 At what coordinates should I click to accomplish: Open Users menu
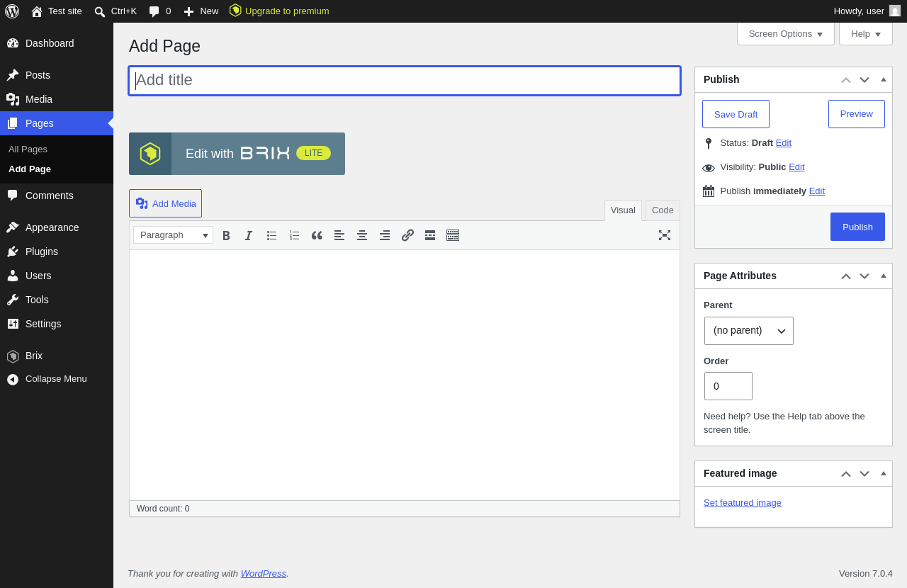click(57, 276)
